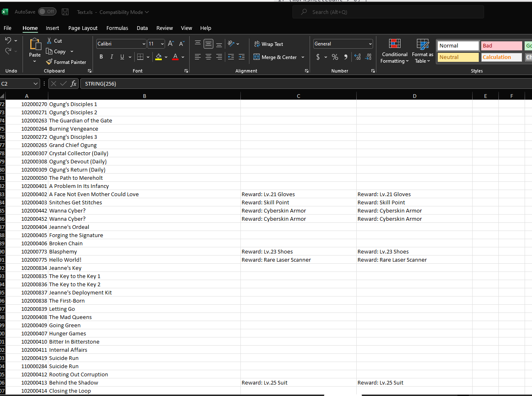Decrease indent icon
This screenshot has width=532, height=396.
coord(231,57)
